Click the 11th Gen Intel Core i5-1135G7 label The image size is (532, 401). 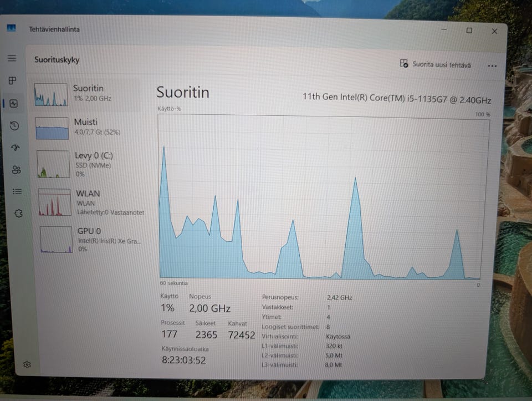click(x=397, y=98)
